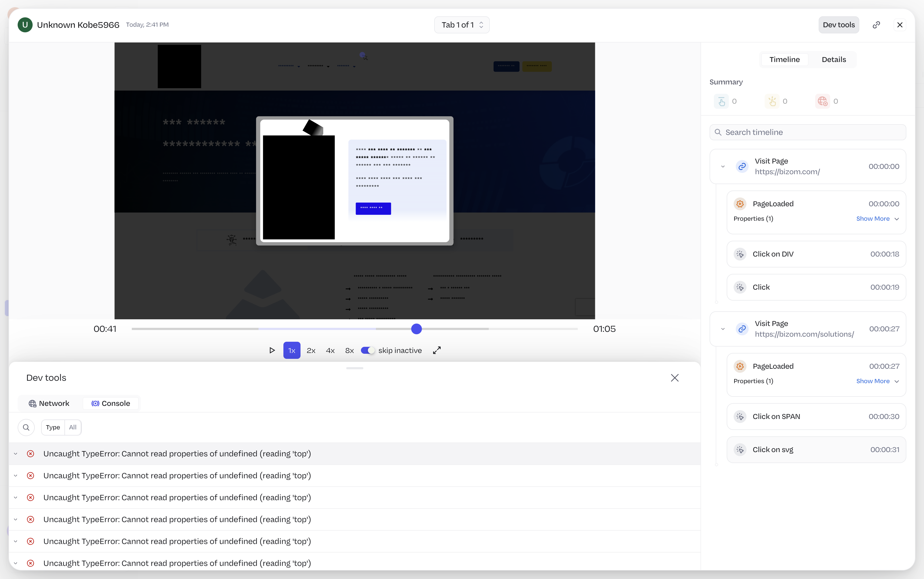Click the error icon of the second console row

[31, 476]
